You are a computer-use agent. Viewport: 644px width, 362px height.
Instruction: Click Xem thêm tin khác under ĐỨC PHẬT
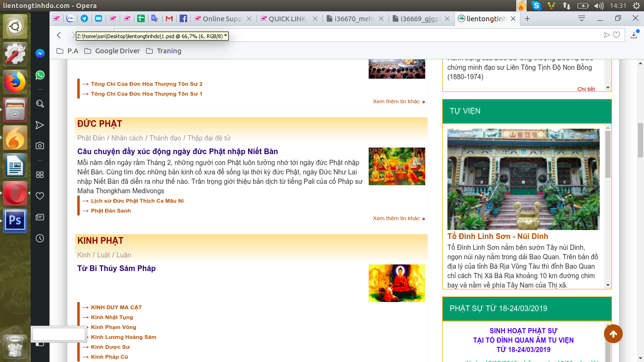[x=396, y=218]
